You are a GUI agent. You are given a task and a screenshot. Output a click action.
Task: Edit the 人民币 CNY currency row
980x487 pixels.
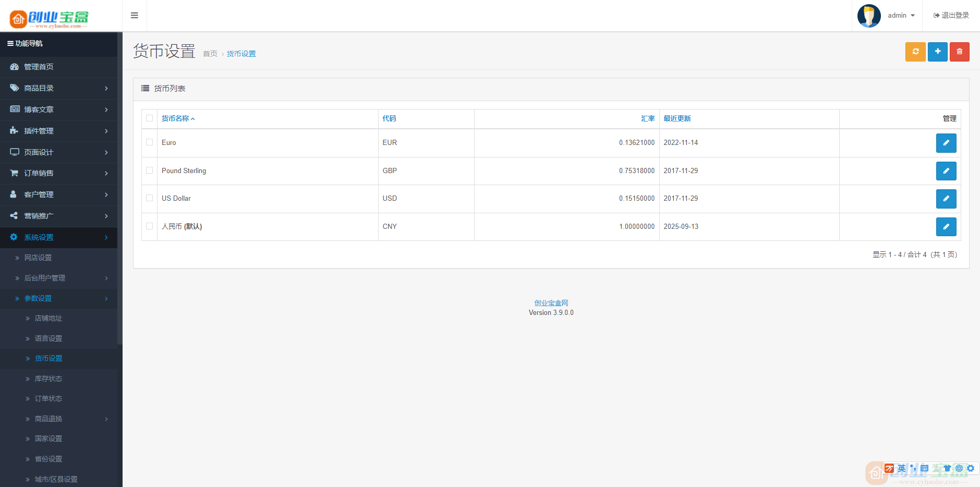point(946,227)
